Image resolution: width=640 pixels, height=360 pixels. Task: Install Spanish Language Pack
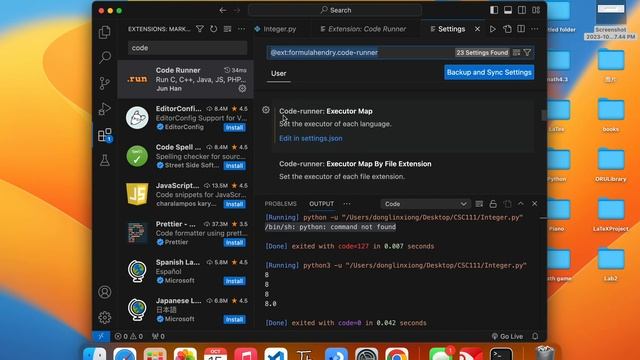(x=234, y=281)
